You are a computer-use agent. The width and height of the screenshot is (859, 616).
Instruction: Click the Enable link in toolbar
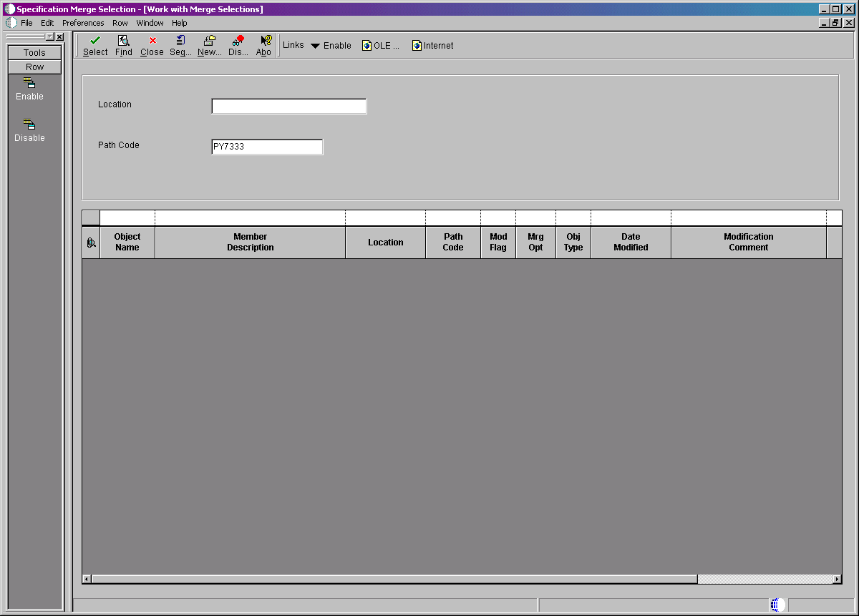click(x=337, y=45)
